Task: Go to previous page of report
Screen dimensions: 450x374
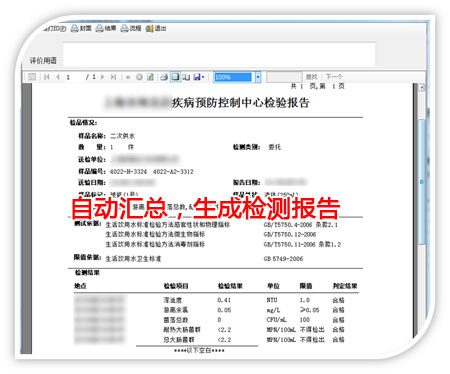Action: click(58, 77)
